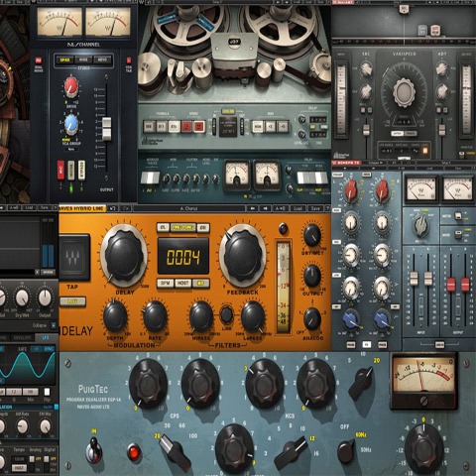Open the A: Chorus preset menu in H-Delay
This screenshot has width=476, height=476.
pyautogui.click(x=188, y=208)
